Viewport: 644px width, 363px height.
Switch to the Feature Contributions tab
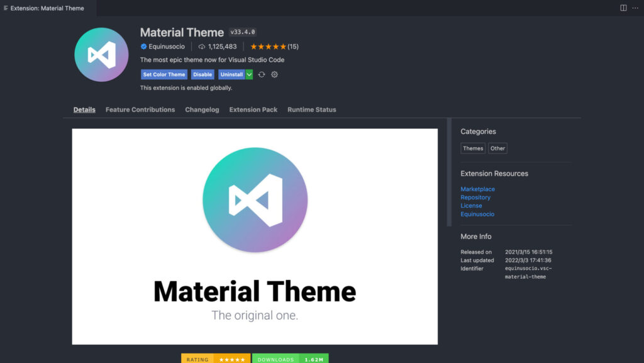[x=140, y=109]
